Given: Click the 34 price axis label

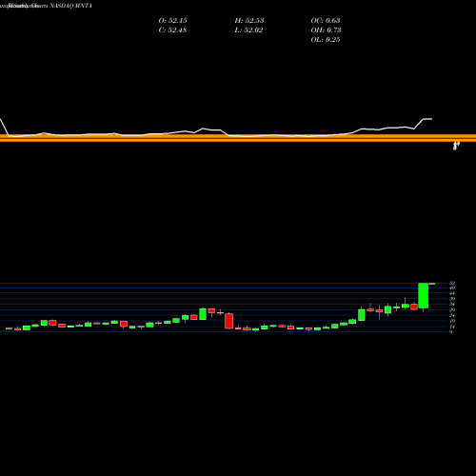Looking at the screenshot, I should tap(452, 305).
